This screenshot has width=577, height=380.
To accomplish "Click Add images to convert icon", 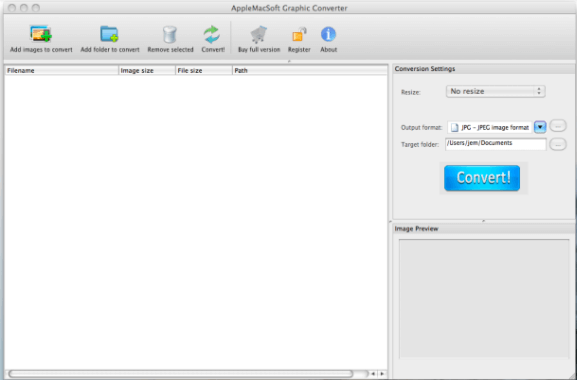I will [x=40, y=34].
